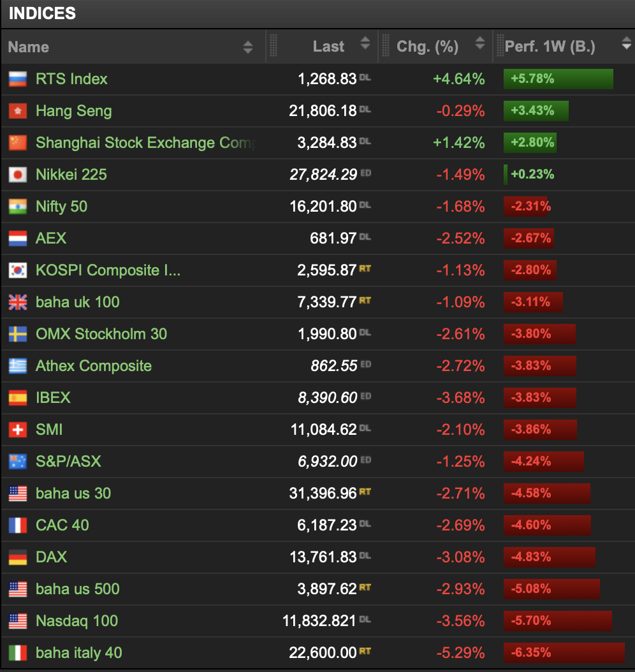Open the Hang Seng link

[x=74, y=111]
